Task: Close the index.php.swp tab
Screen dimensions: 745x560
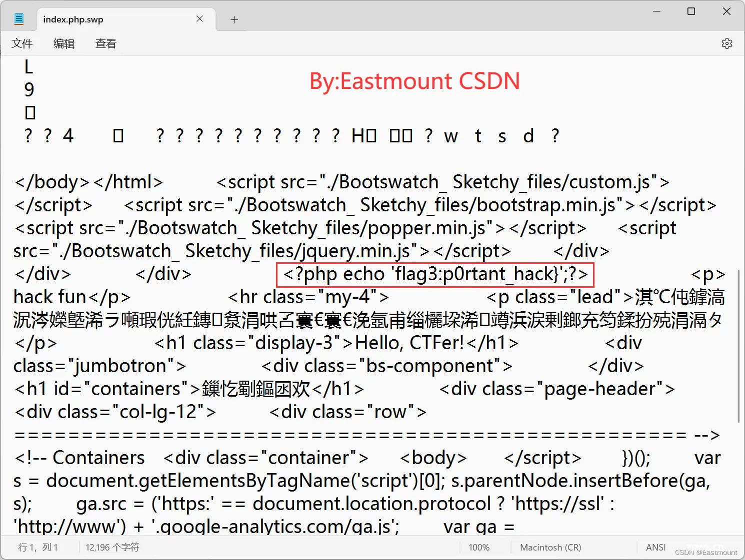Action: 199,19
